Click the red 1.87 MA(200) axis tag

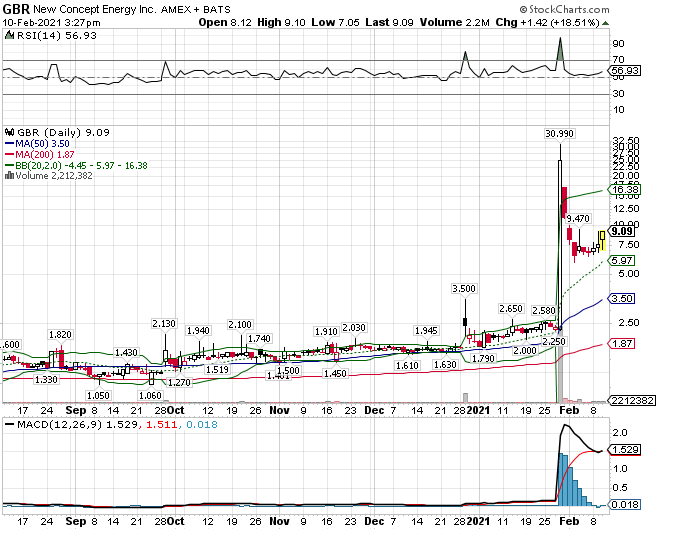click(622, 343)
